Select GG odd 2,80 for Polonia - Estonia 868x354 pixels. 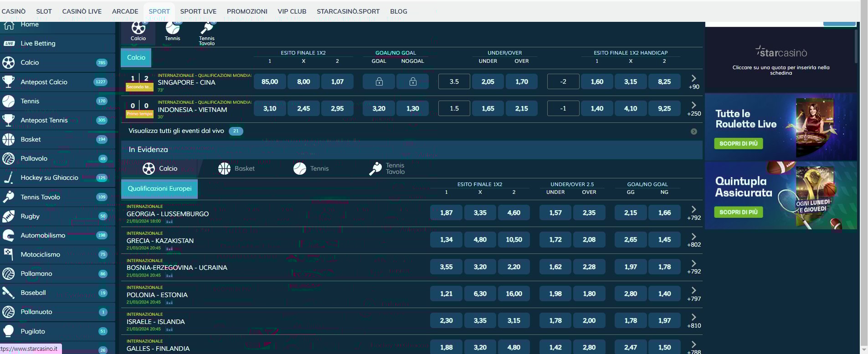point(631,293)
